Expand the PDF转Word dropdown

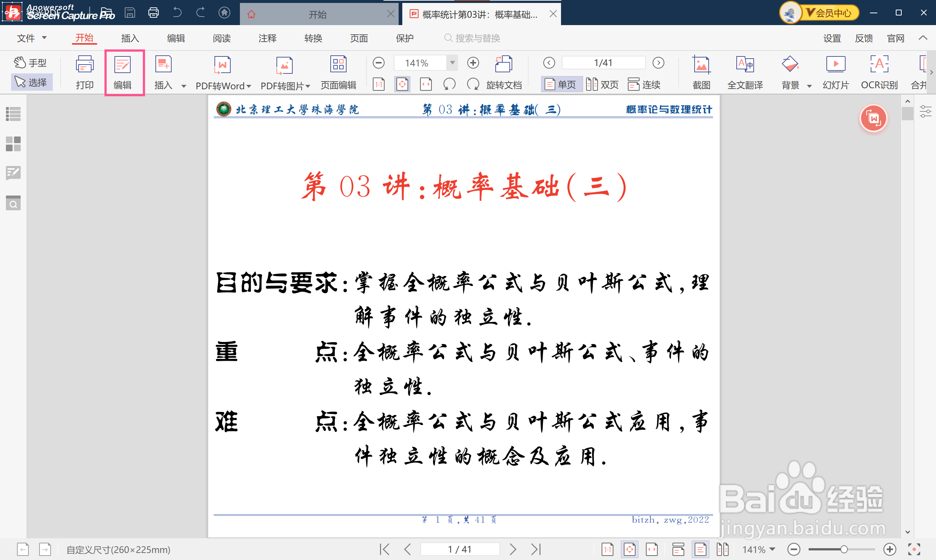(249, 86)
